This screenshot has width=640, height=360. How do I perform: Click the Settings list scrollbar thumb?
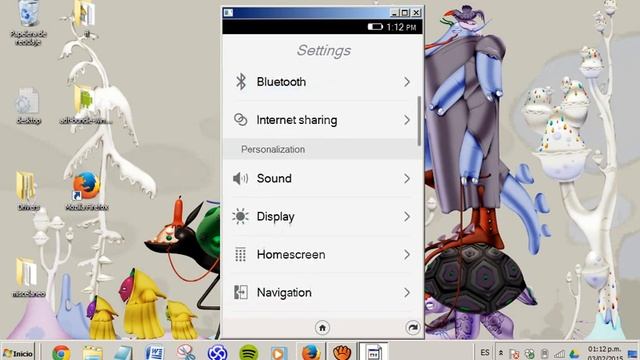pos(419,121)
